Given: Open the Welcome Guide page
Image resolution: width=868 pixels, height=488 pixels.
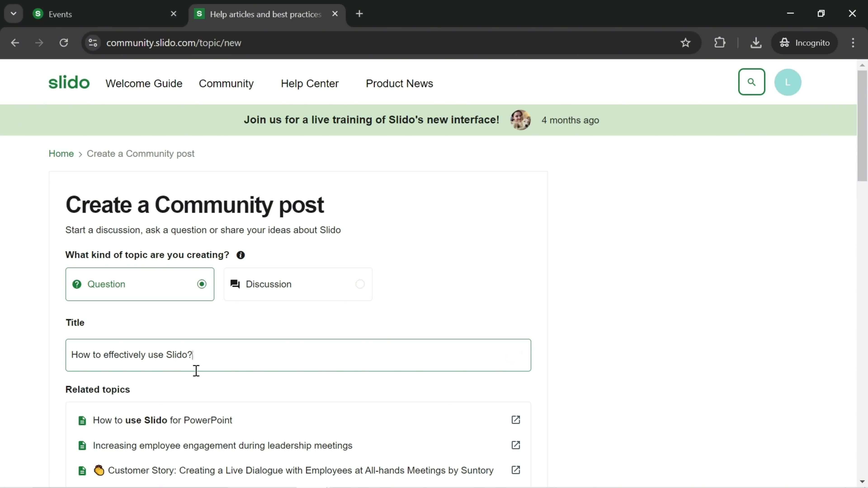Looking at the screenshot, I should 144,83.
